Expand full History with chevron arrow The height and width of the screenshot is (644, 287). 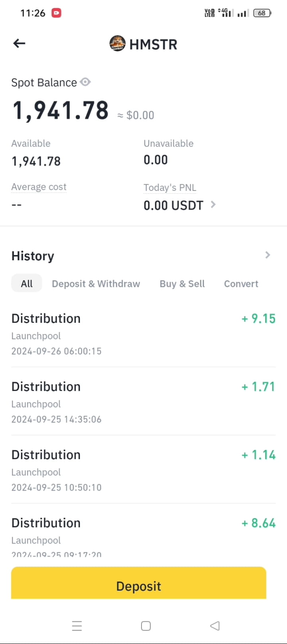coord(268,255)
